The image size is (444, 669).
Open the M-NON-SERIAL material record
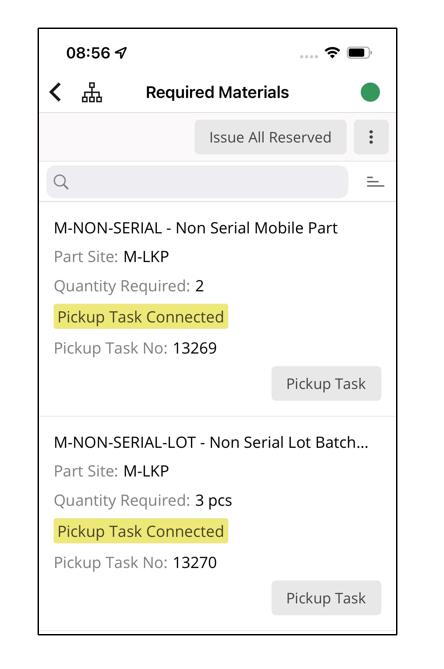pos(195,228)
